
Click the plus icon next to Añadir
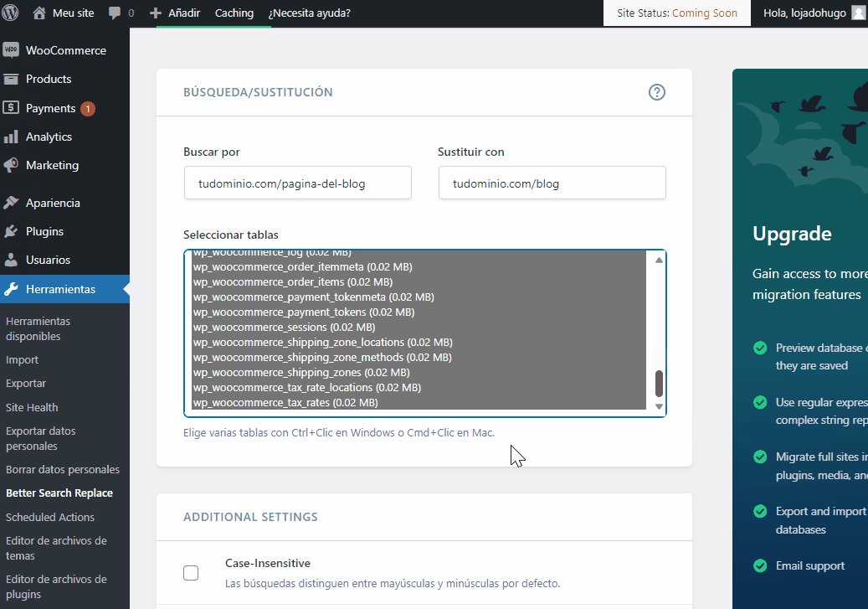(156, 13)
